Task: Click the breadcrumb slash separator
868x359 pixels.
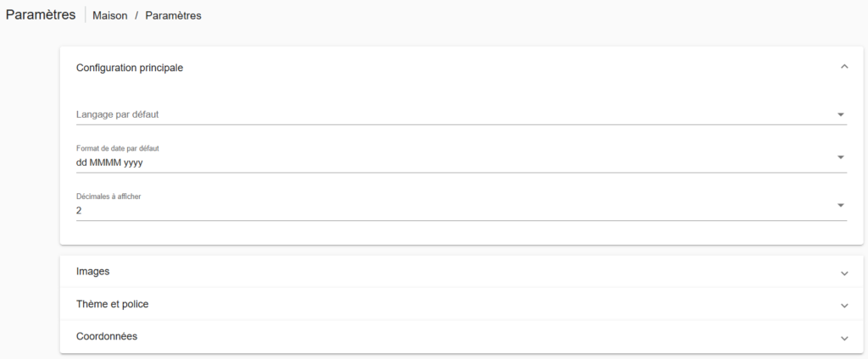Action: click(x=136, y=15)
